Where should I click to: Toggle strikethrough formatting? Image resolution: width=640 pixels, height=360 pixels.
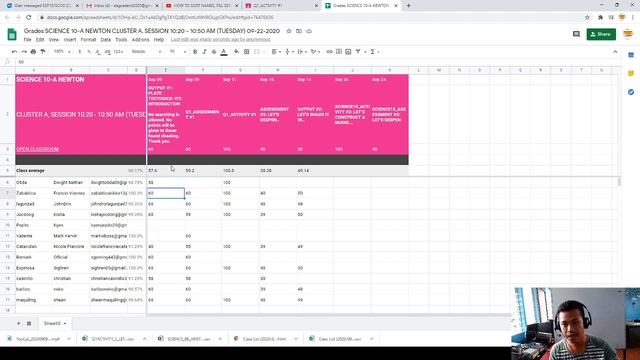[x=214, y=52]
